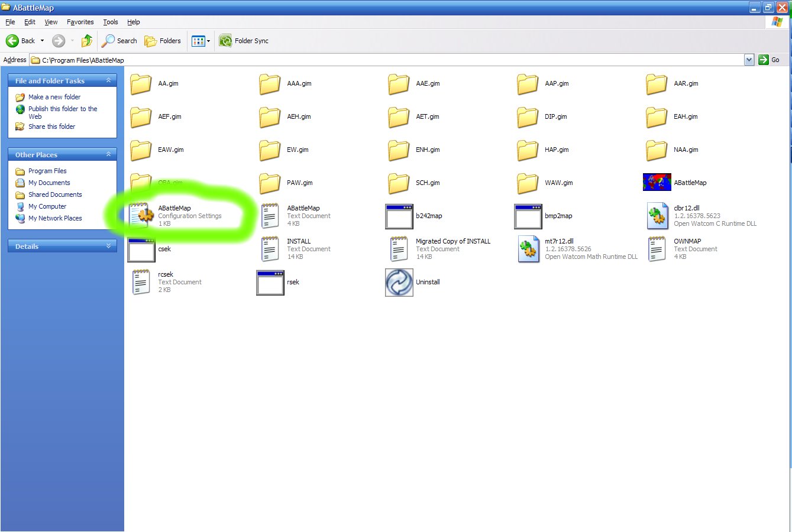Collapse the Other Places panel
This screenshot has width=792, height=532.
click(x=108, y=154)
